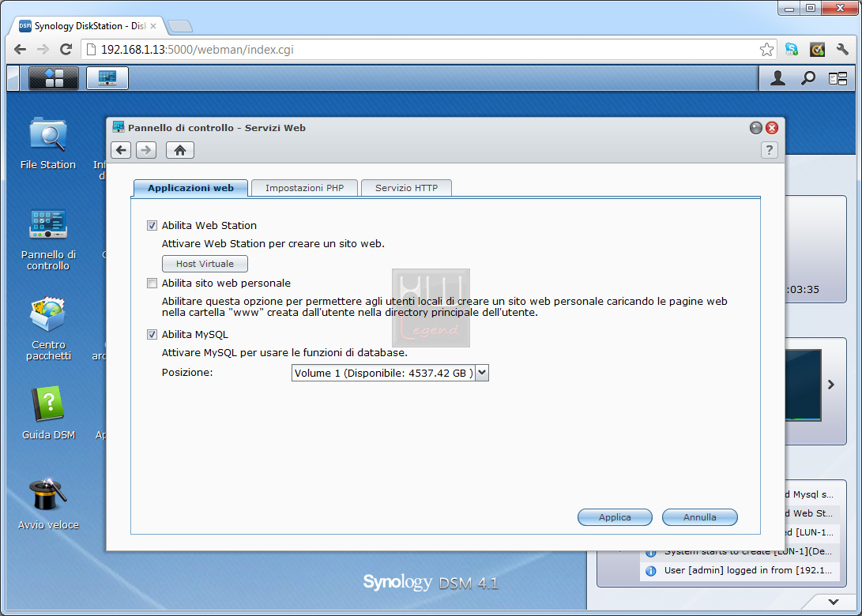Screen dimensions: 862x616
Task: Open the user account icon in DSM toolbar
Action: [x=777, y=78]
